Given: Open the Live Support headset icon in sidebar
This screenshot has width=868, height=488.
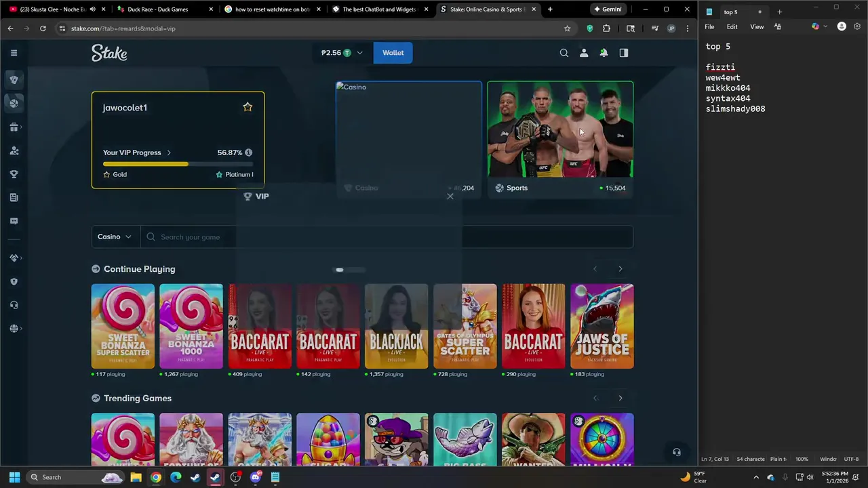Looking at the screenshot, I should [x=14, y=305].
